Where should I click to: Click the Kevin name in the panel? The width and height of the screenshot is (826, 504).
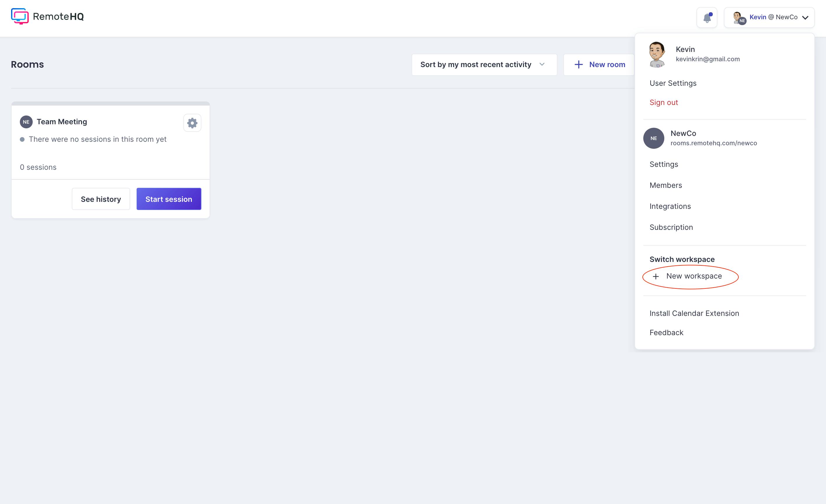(x=685, y=49)
